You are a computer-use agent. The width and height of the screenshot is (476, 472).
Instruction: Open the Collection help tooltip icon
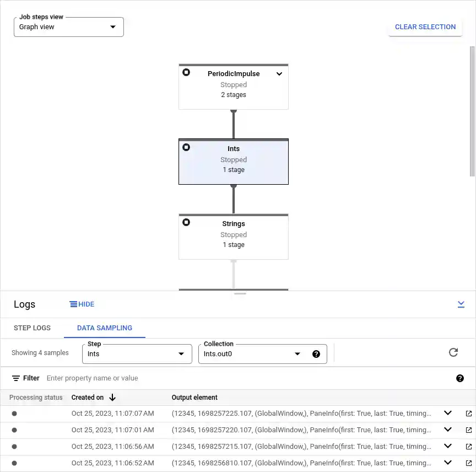point(316,354)
